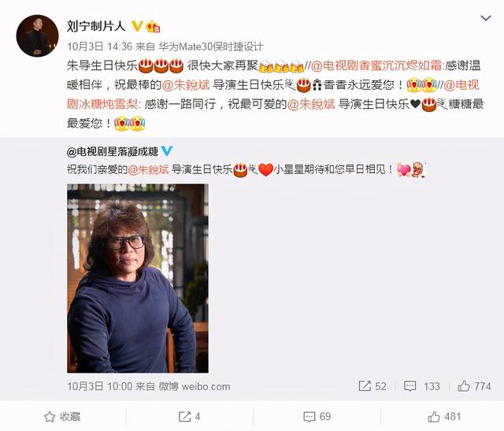Like this post showing 481 thumbs-up

coord(444,417)
